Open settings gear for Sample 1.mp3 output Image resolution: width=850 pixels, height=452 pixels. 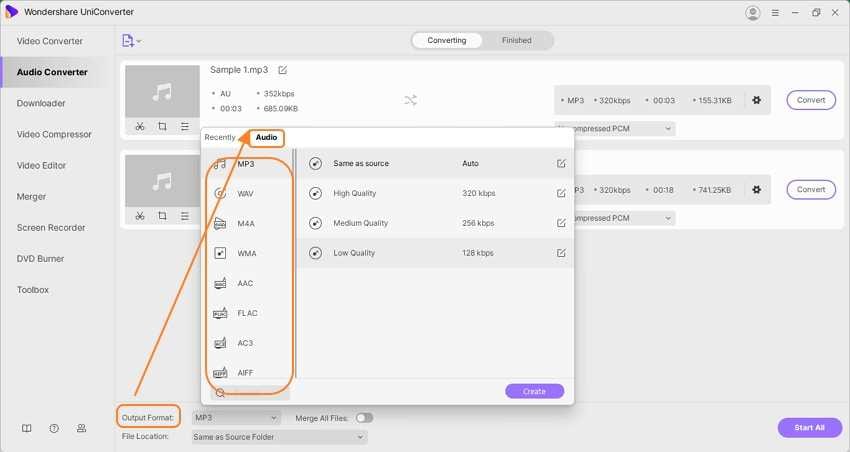coord(756,100)
